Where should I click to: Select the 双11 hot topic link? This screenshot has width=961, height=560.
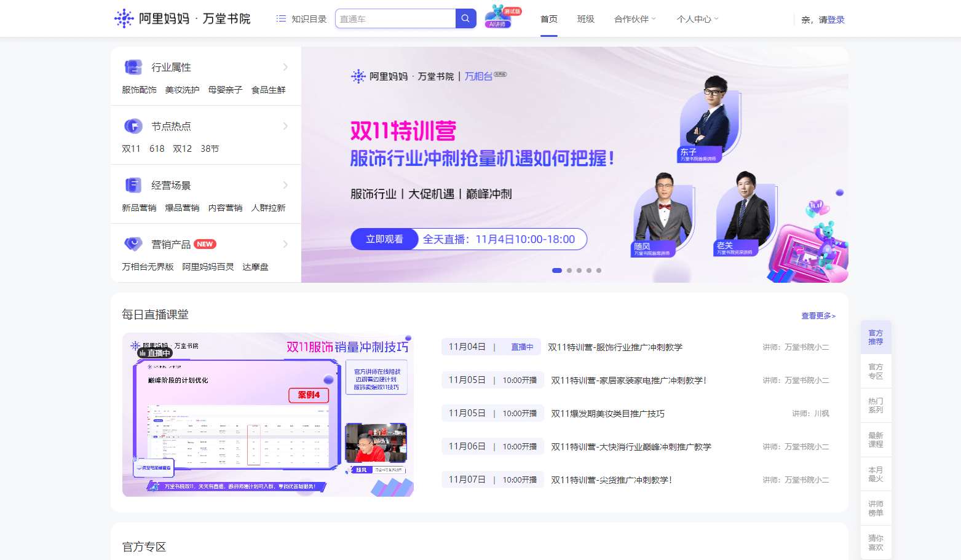tap(131, 149)
